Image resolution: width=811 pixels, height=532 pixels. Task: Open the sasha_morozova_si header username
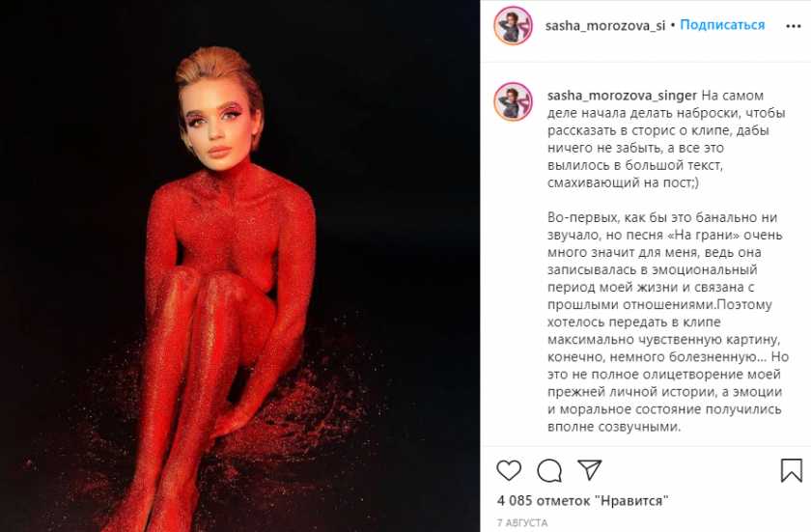[x=605, y=26]
